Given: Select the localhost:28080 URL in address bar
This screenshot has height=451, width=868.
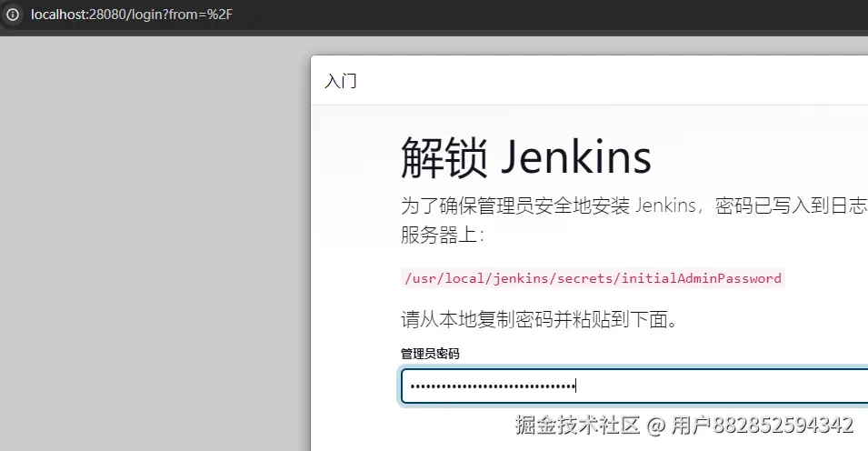Looking at the screenshot, I should (132, 15).
